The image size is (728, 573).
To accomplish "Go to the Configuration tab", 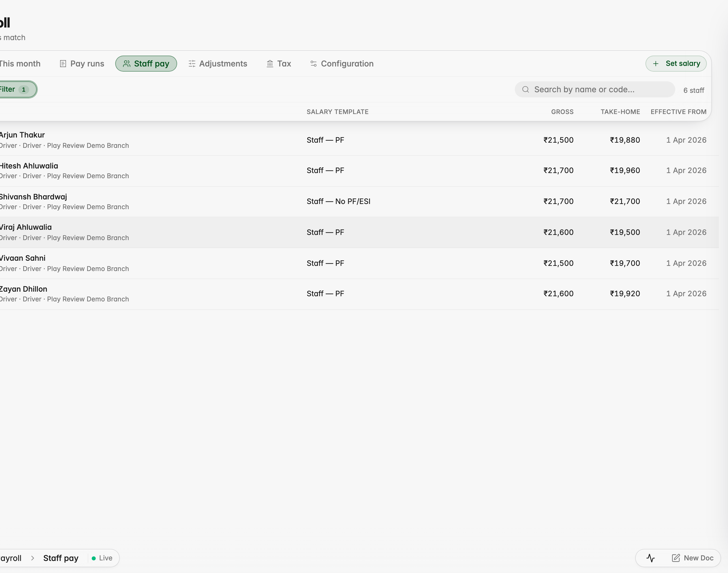I will point(342,64).
